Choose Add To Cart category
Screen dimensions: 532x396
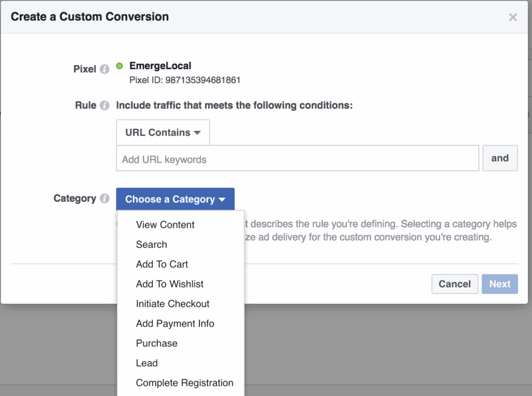pyautogui.click(x=162, y=264)
